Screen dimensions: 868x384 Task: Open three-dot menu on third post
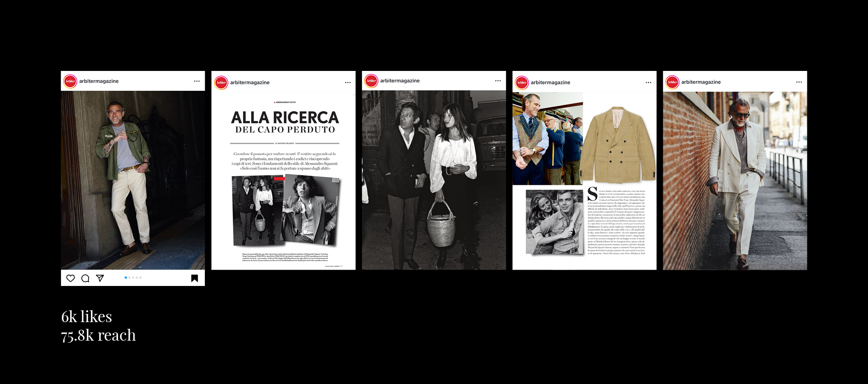(498, 81)
